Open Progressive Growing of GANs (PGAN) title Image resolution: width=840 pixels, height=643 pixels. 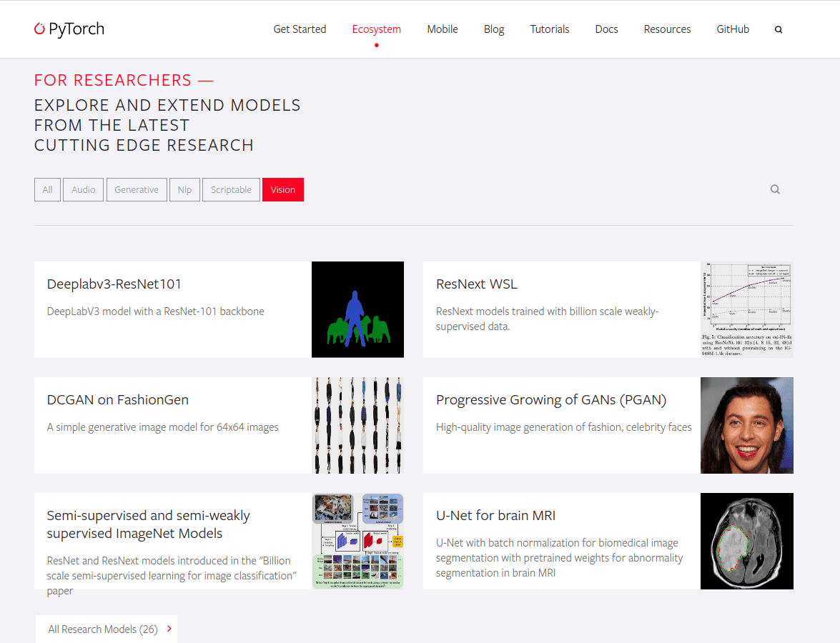coord(551,399)
